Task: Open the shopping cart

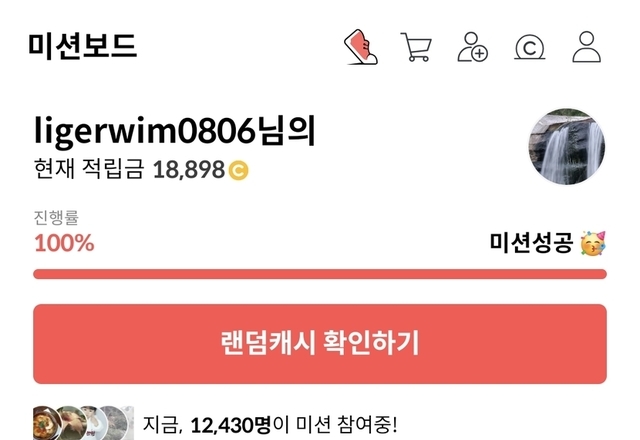Action: click(416, 47)
